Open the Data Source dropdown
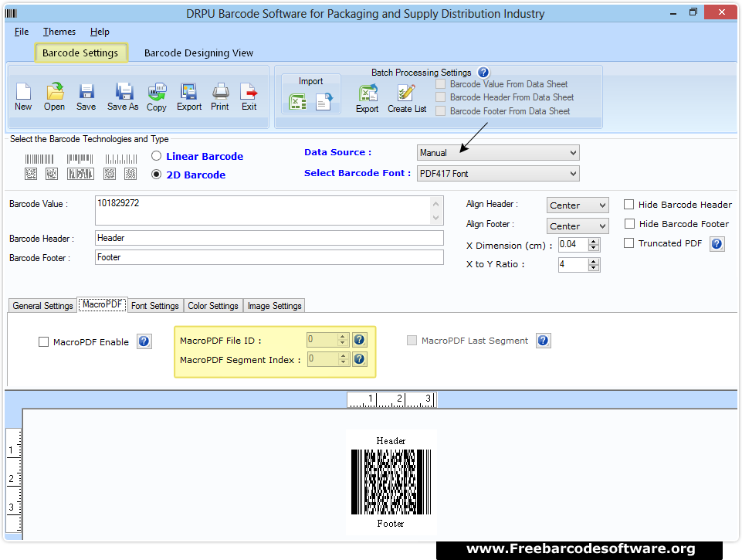742x560 pixels. (498, 152)
